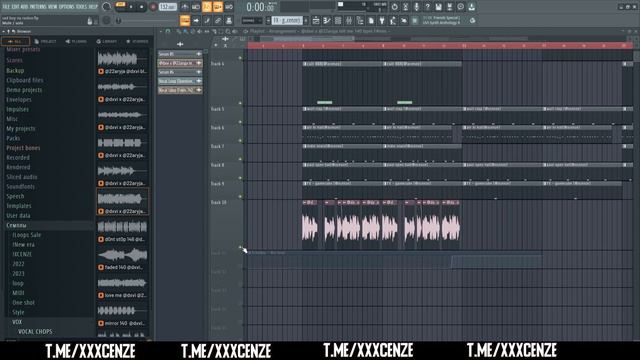Open the Browser options menu arrow
Viewport: 640px width, 360px height.
[3, 31]
